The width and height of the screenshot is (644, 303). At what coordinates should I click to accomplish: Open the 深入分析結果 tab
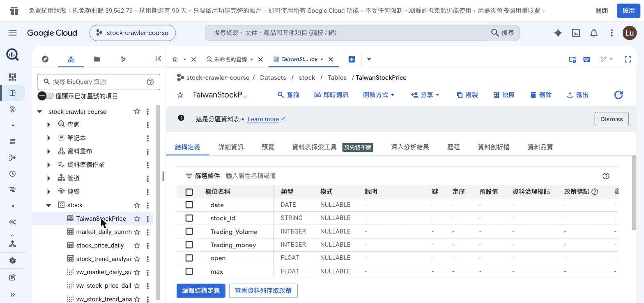[410, 147]
